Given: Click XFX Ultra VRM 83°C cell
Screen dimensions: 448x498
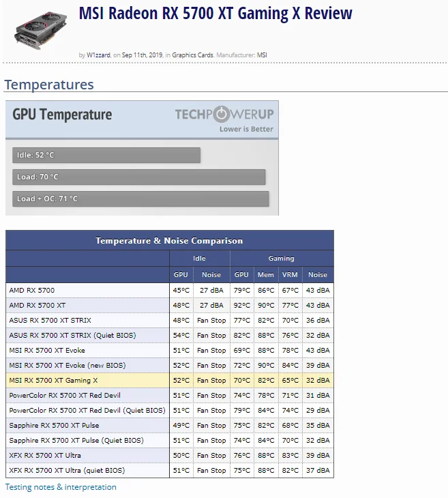Looking at the screenshot, I should (x=290, y=456).
